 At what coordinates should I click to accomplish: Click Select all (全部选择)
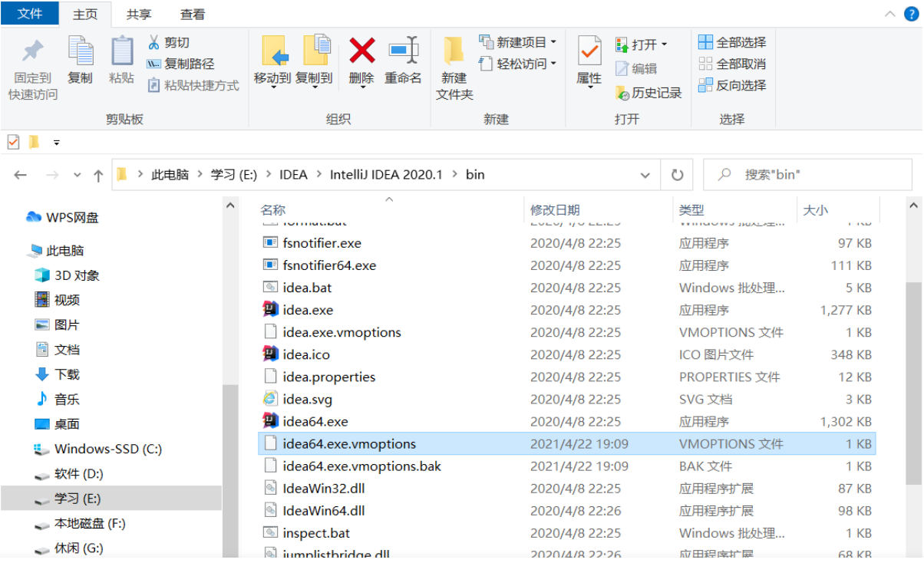pyautogui.click(x=732, y=42)
